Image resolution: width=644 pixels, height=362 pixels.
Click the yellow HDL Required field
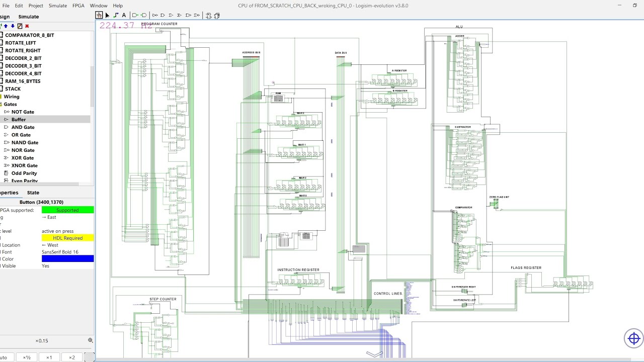(67, 238)
